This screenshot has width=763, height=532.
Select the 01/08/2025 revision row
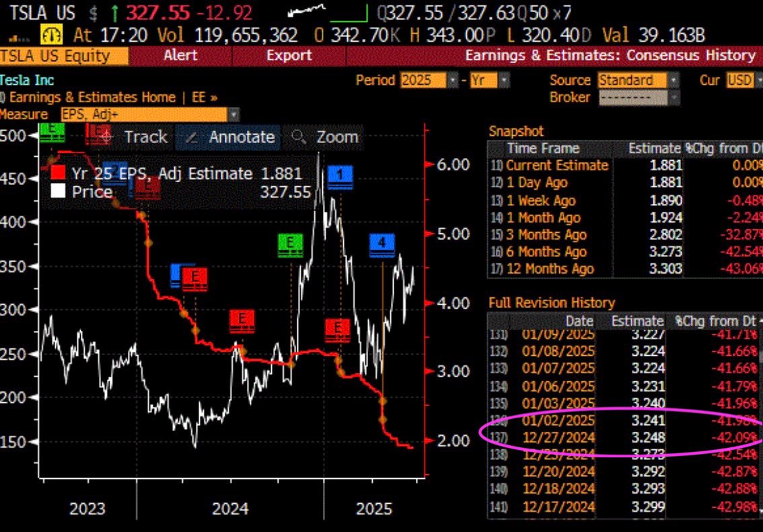[623, 351]
